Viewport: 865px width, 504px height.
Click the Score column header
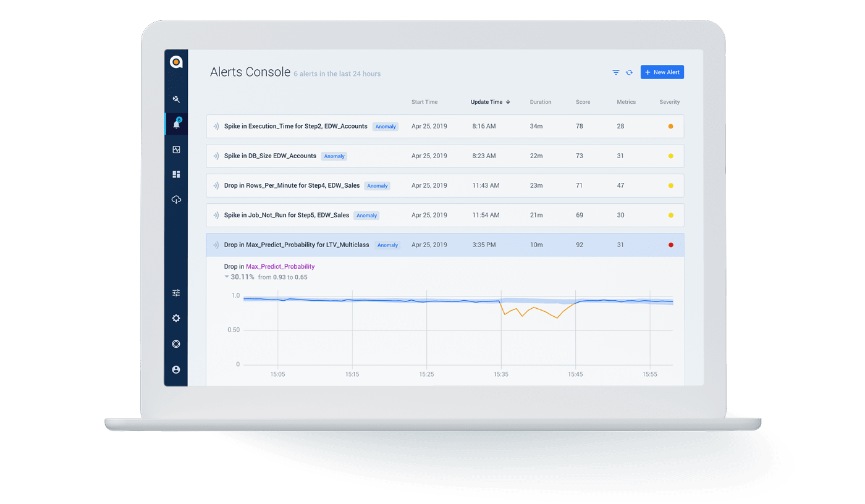[x=583, y=102]
